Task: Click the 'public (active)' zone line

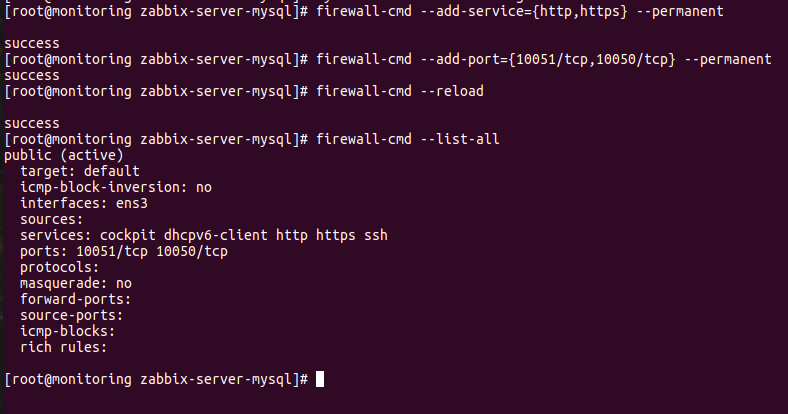Action: pos(64,155)
